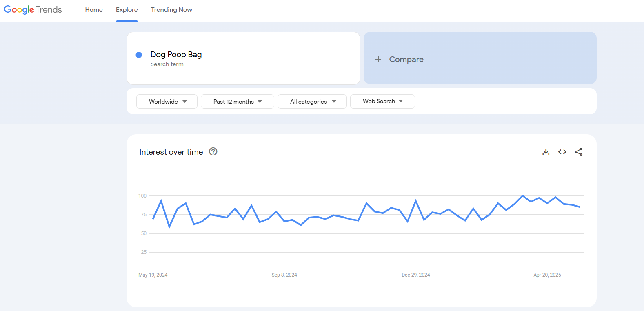The height and width of the screenshot is (311, 644).
Task: Click the blue dot beside Dog Poop Bag
Action: tap(139, 55)
